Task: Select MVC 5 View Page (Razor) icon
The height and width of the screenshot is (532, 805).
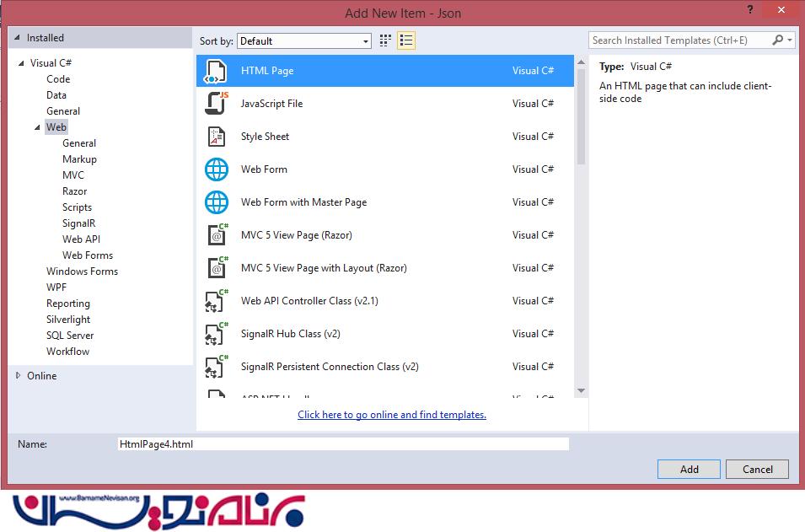Action: pyautogui.click(x=217, y=235)
